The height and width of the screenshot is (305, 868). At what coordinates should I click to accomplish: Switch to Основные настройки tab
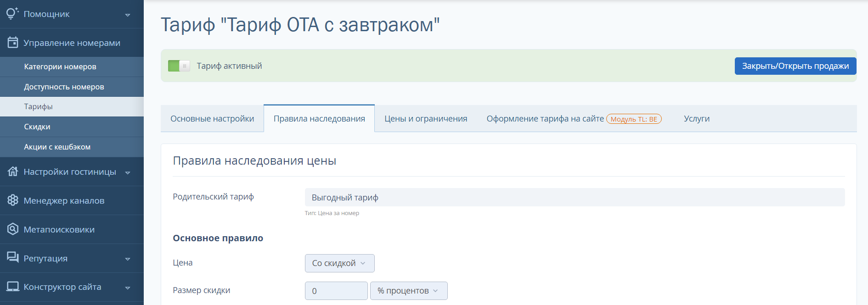[212, 119]
